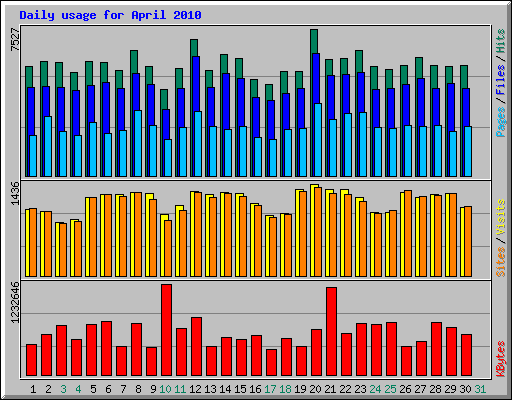
Task: Click the red KBytes bar for day 12
Action: (196, 347)
